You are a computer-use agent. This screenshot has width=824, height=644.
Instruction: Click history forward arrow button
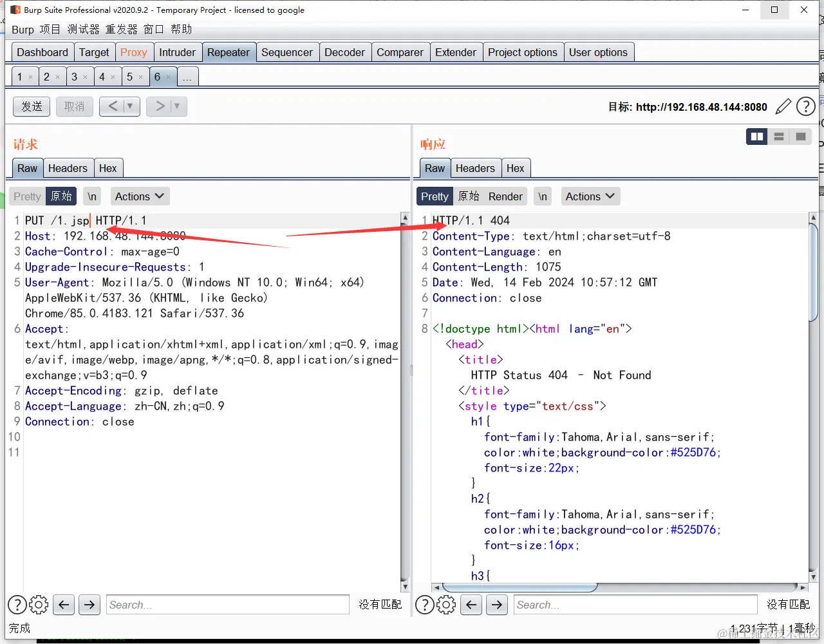(160, 106)
